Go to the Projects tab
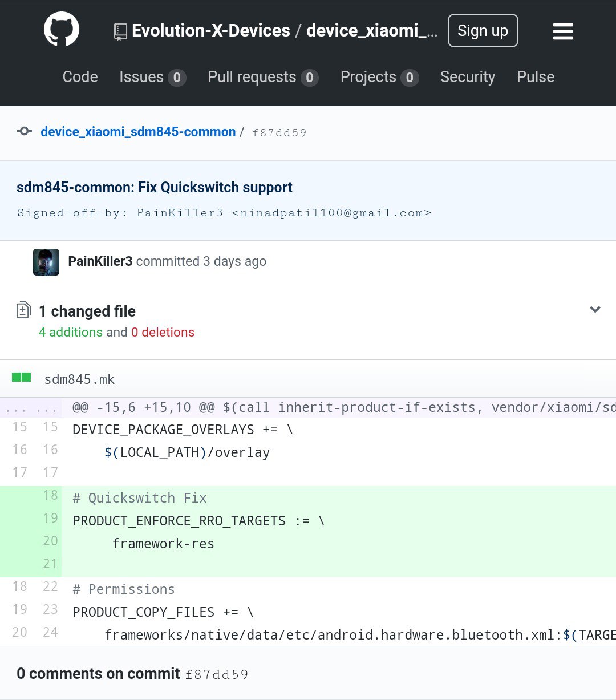This screenshot has width=616, height=700. click(379, 77)
